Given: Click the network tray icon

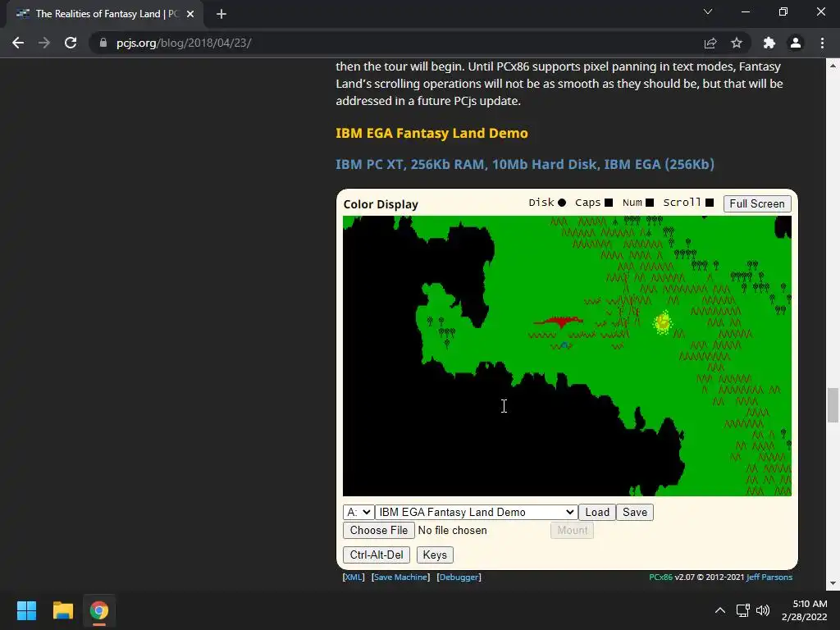Looking at the screenshot, I should [742, 610].
